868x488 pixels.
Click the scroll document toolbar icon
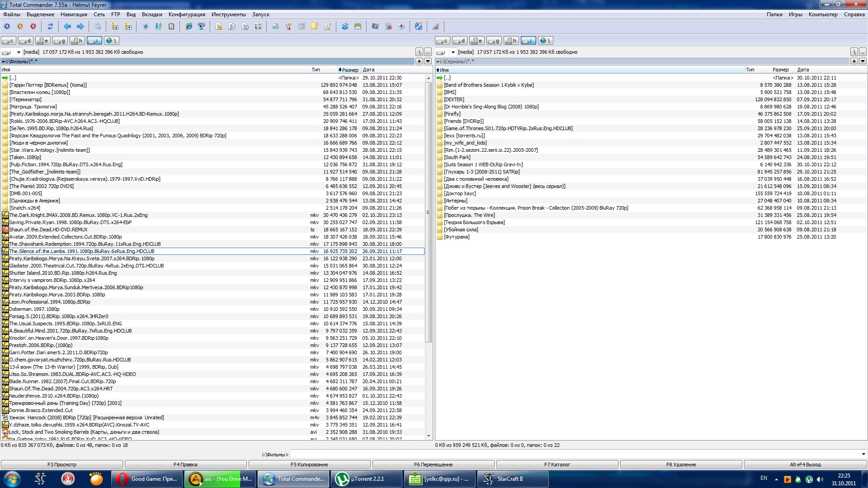tap(328, 27)
